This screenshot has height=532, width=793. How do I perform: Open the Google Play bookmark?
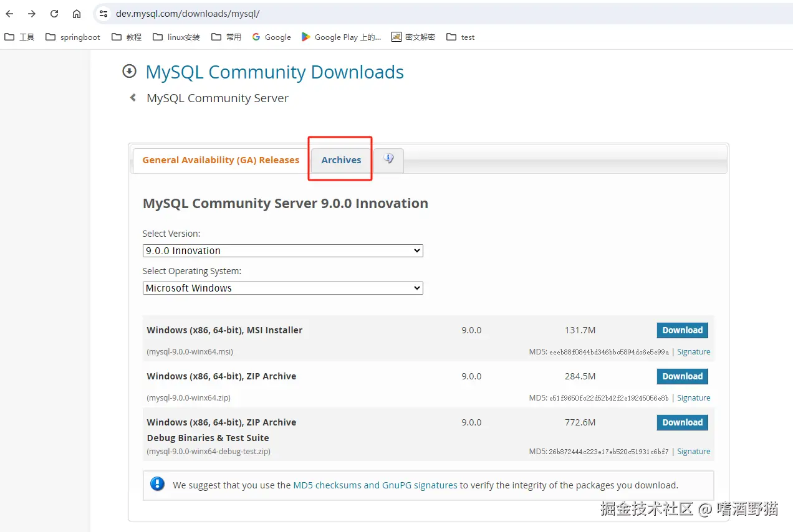[x=341, y=37]
